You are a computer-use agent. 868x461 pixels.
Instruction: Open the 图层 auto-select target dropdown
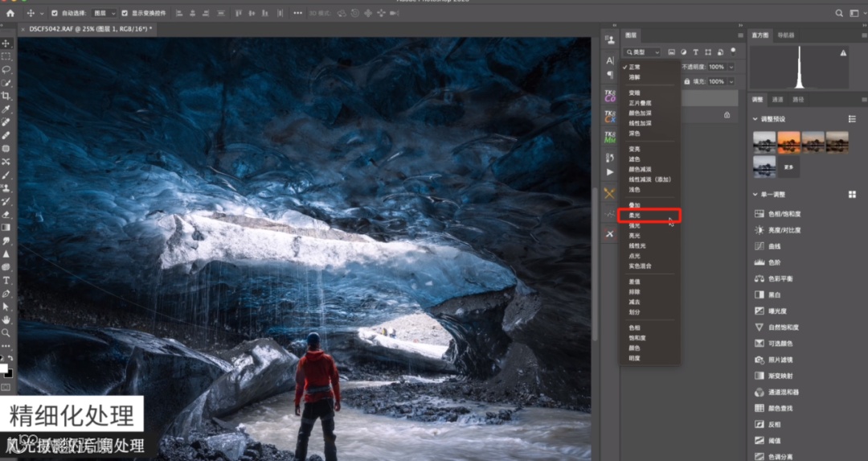pos(104,13)
